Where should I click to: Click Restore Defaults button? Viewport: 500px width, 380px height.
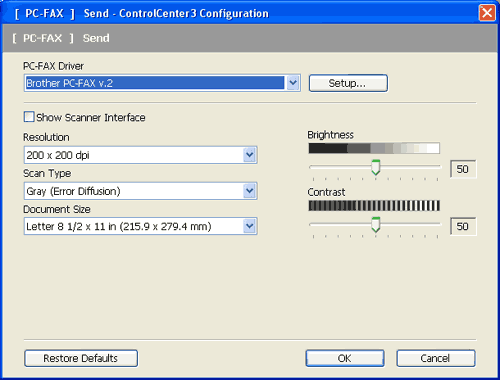point(81,358)
